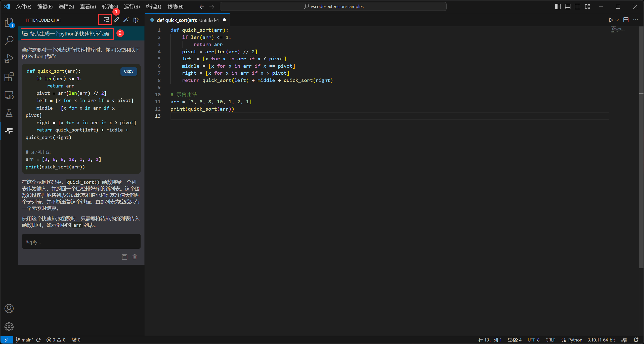Open the 选择(S) menu
Viewport: 644px width, 344px height.
pyautogui.click(x=66, y=7)
